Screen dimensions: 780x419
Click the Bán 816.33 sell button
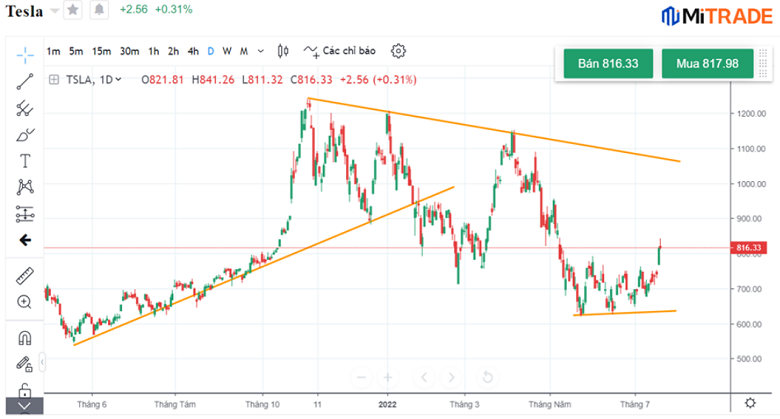pos(608,64)
